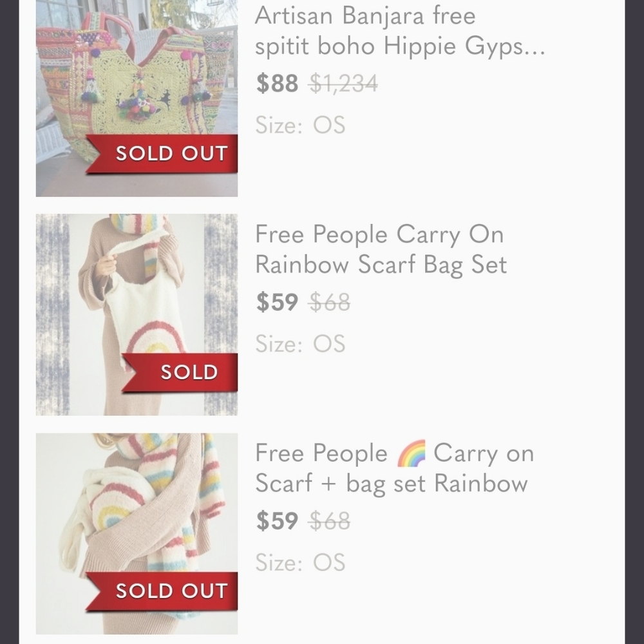Click the $88 price

pyautogui.click(x=277, y=83)
